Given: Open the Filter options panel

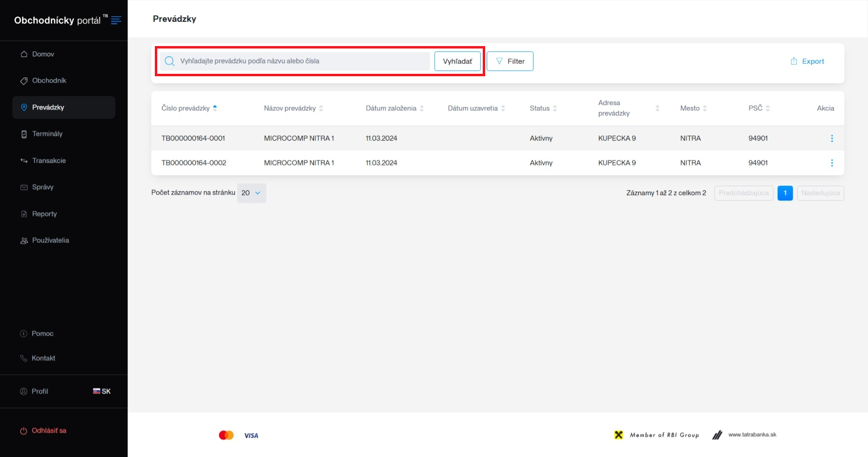Looking at the screenshot, I should click(510, 61).
